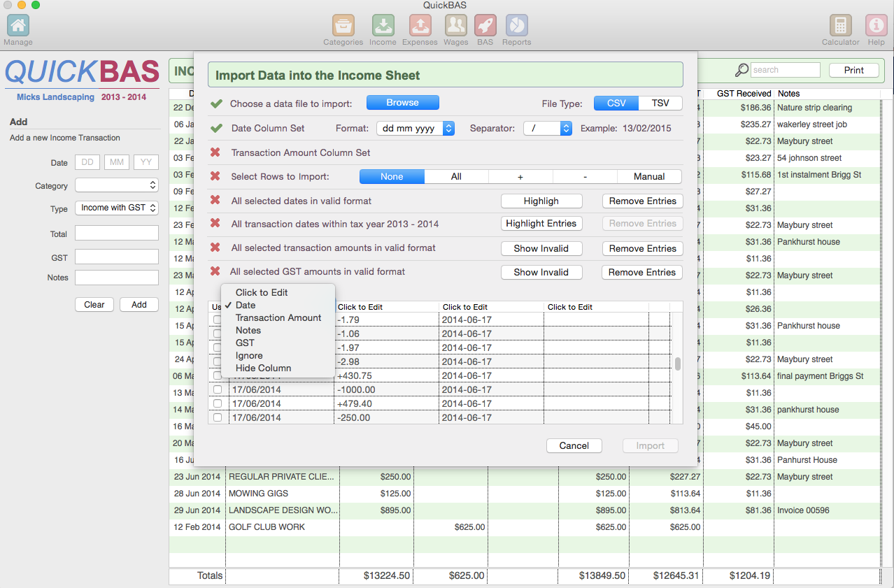Click red X beside Select Rows to Import
The image size is (894, 588).
[215, 176]
